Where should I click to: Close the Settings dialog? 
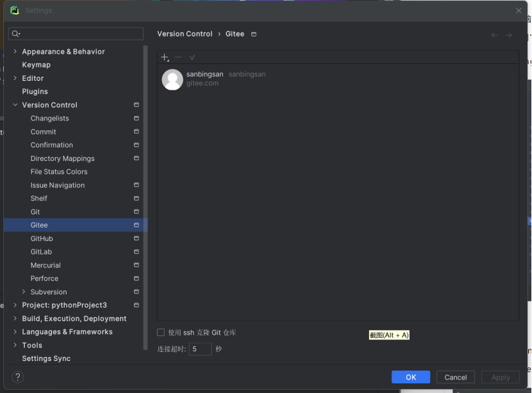(519, 10)
